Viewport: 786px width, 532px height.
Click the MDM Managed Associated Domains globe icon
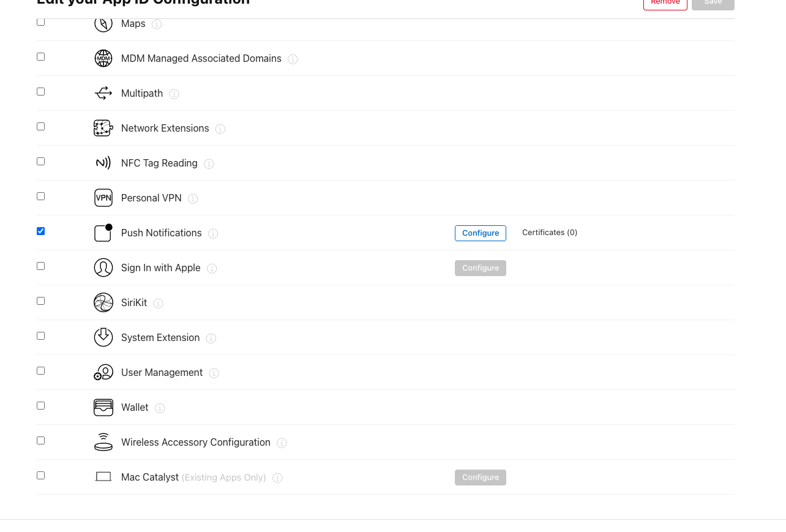tap(103, 58)
